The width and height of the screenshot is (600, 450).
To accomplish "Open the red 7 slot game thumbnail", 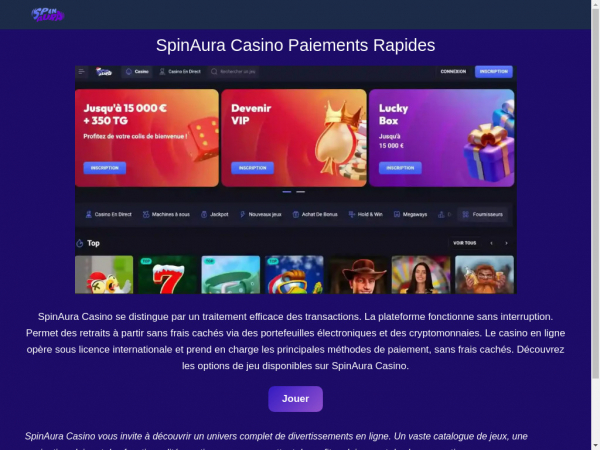I will (x=167, y=275).
